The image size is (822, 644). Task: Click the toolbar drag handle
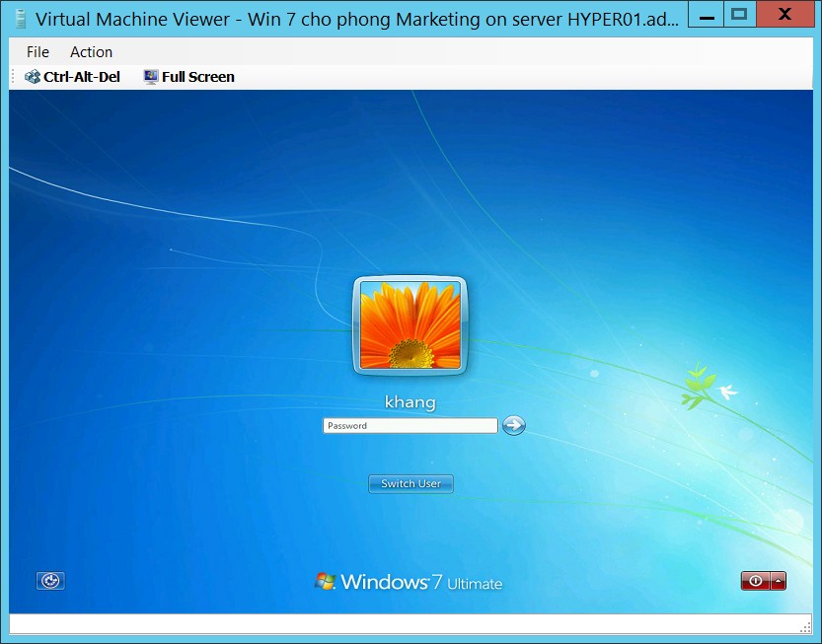tap(13, 77)
